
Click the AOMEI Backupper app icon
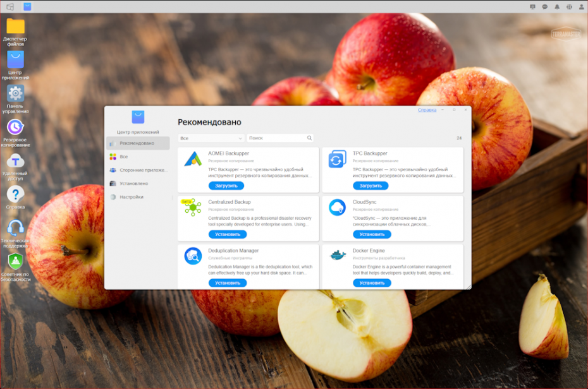tap(193, 159)
